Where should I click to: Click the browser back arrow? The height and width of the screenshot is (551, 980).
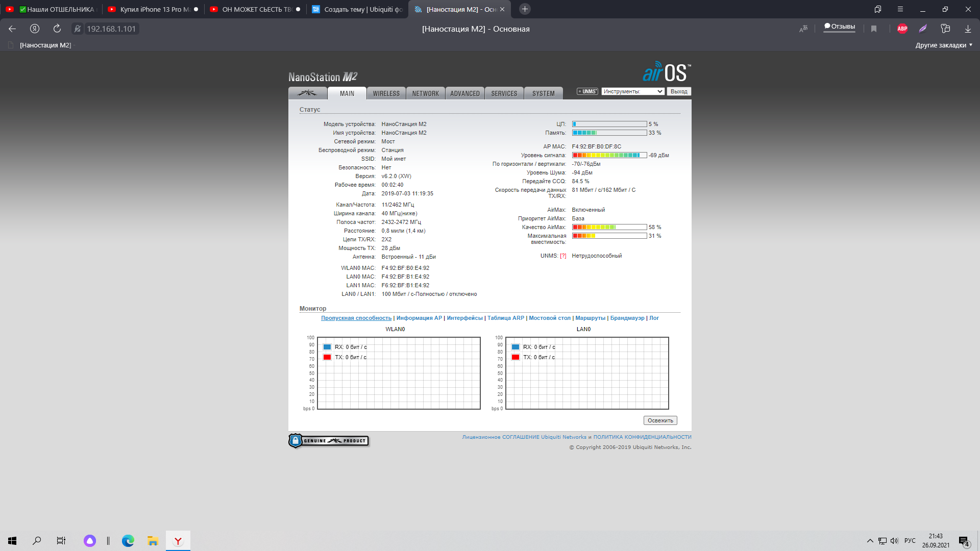[12, 29]
